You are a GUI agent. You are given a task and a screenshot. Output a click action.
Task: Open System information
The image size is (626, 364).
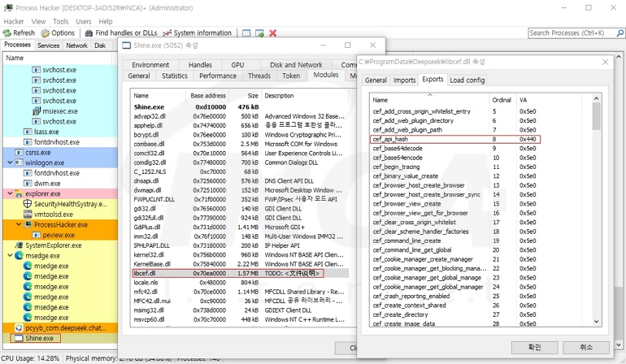point(198,33)
